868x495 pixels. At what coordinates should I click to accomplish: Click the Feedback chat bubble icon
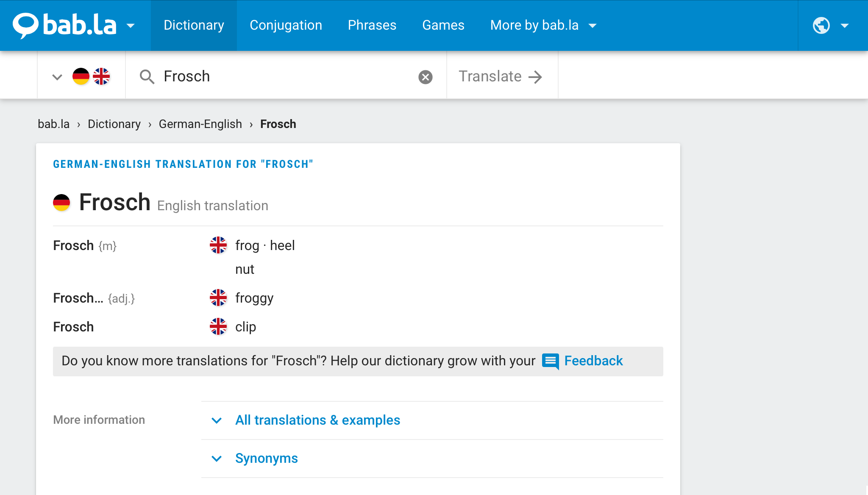pyautogui.click(x=551, y=361)
